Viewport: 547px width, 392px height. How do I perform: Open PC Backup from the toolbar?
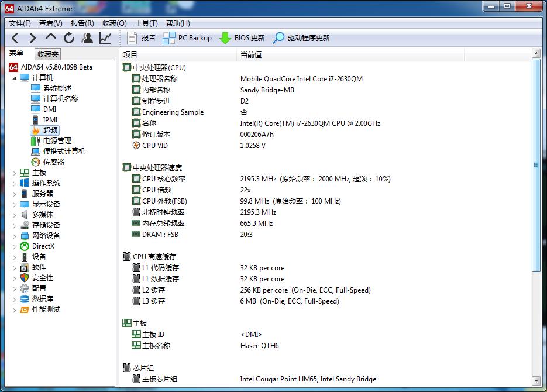187,38
